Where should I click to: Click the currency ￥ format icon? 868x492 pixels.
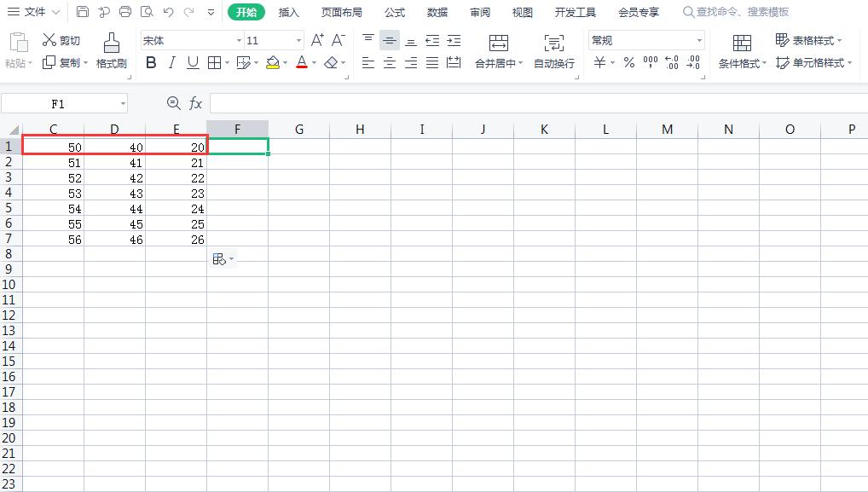tap(599, 62)
